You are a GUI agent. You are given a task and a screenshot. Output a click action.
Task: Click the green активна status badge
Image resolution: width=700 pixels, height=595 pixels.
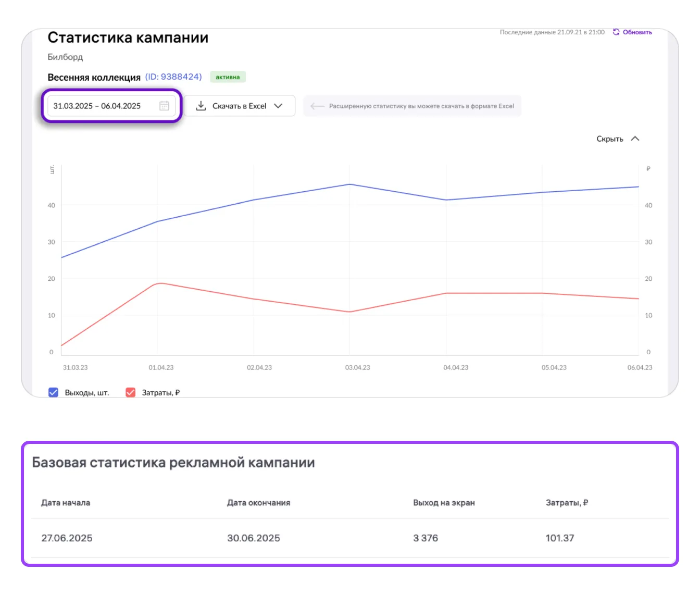(228, 77)
